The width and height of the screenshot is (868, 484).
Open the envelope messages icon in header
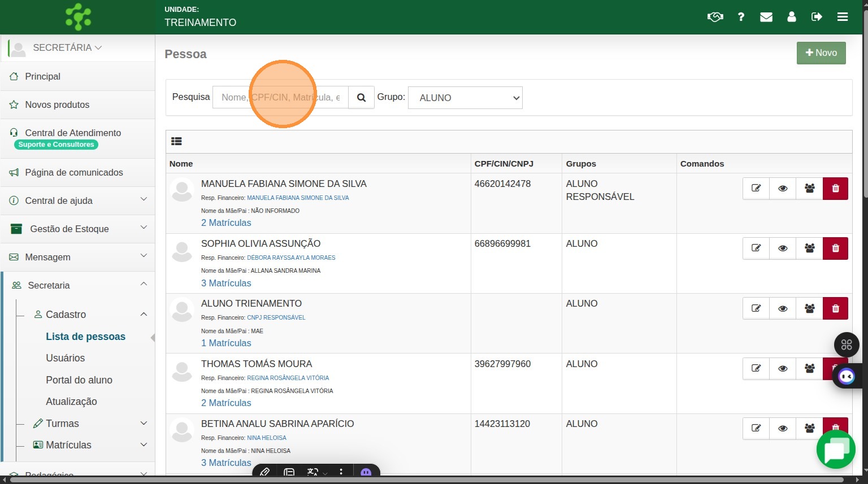[766, 17]
